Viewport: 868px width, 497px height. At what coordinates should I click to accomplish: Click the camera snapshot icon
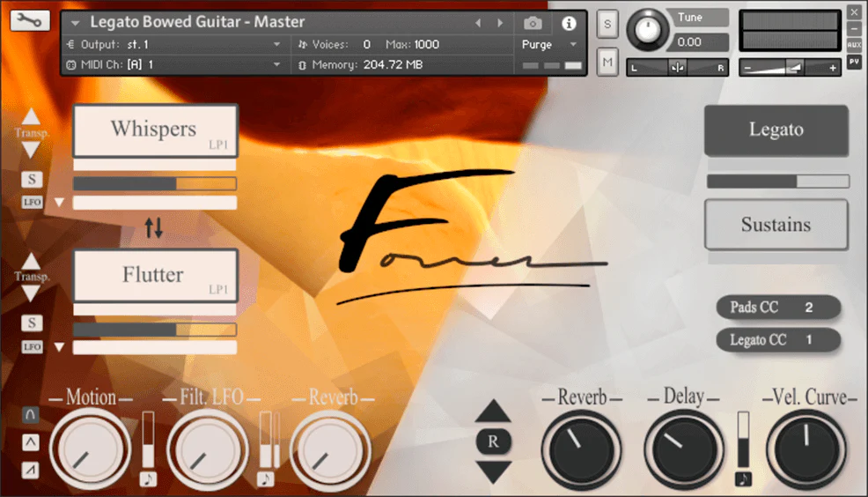[x=533, y=23]
